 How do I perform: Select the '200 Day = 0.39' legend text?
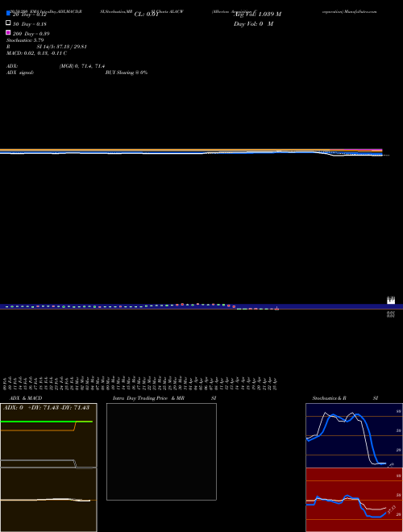31,34
